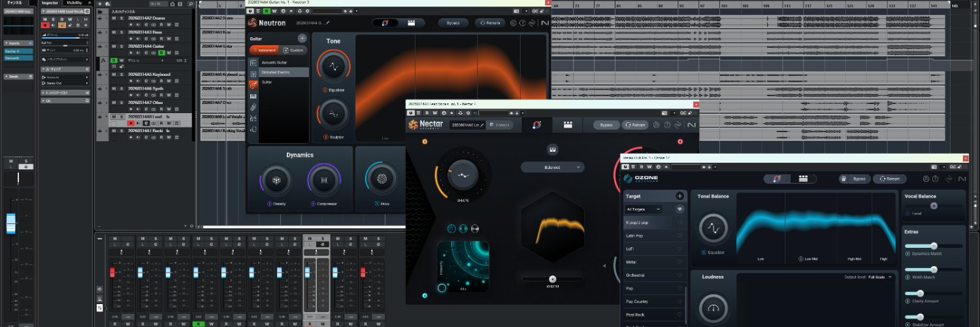Image resolution: width=980 pixels, height=327 pixels.
Task: Solo the Synth track
Action: [x=122, y=88]
